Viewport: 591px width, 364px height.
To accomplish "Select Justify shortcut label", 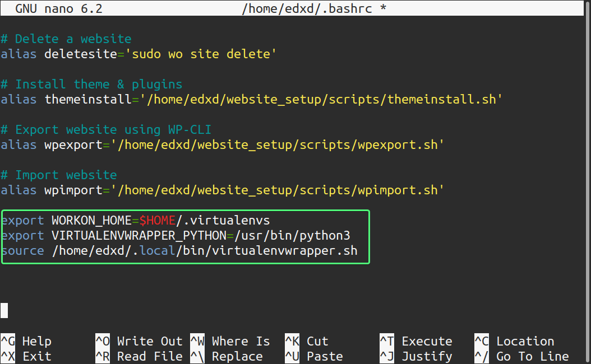I will click(x=427, y=356).
